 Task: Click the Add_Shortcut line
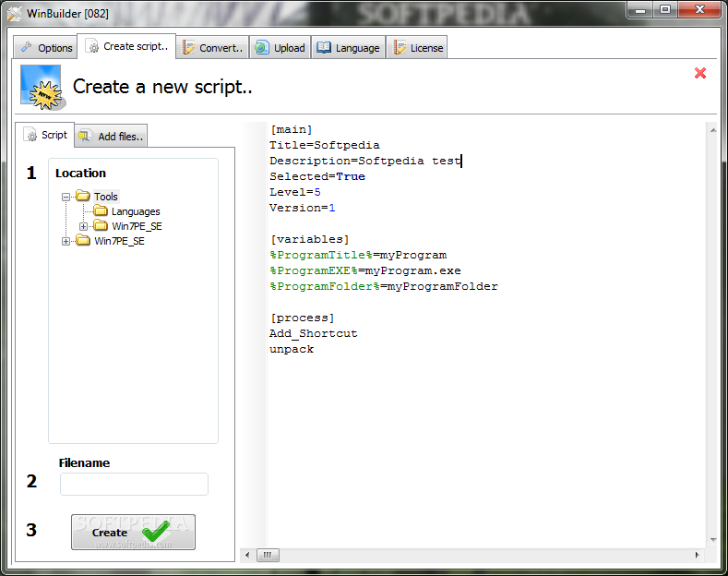pos(314,333)
